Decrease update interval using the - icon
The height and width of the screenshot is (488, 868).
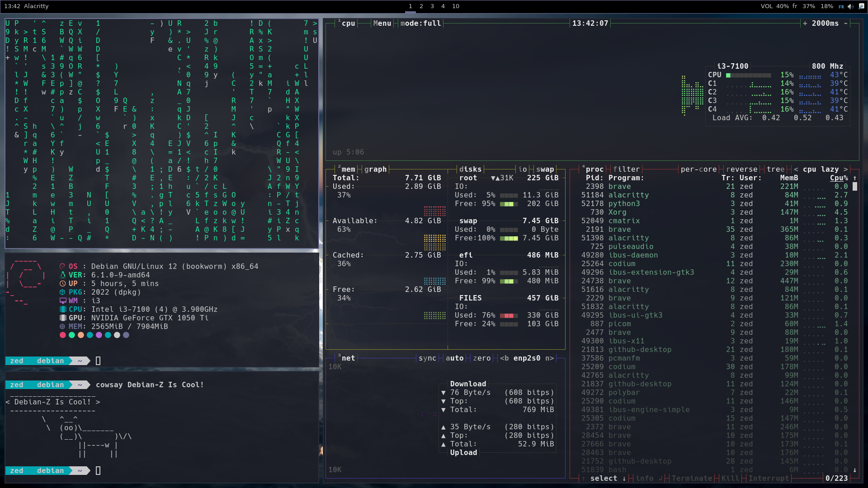[846, 23]
